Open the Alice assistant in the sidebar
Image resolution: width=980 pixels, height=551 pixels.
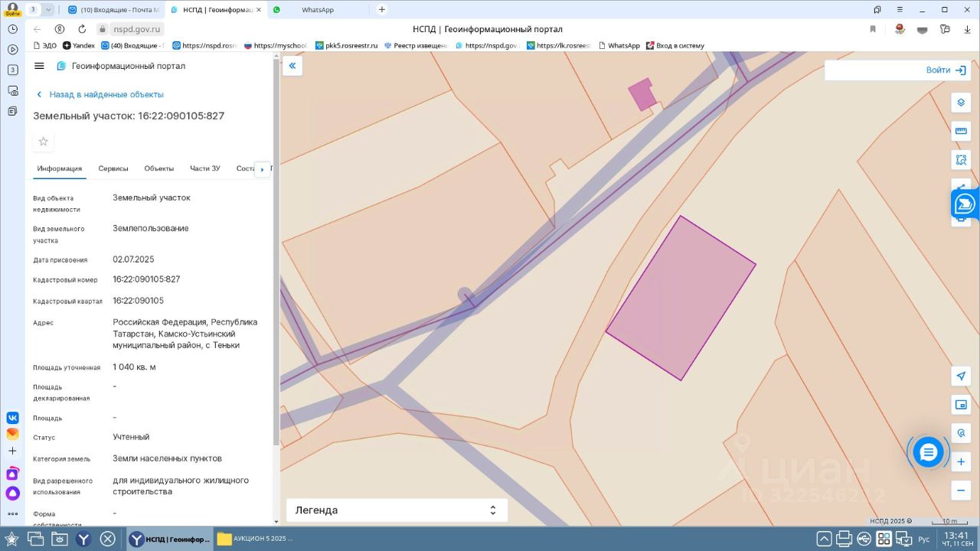point(12,494)
